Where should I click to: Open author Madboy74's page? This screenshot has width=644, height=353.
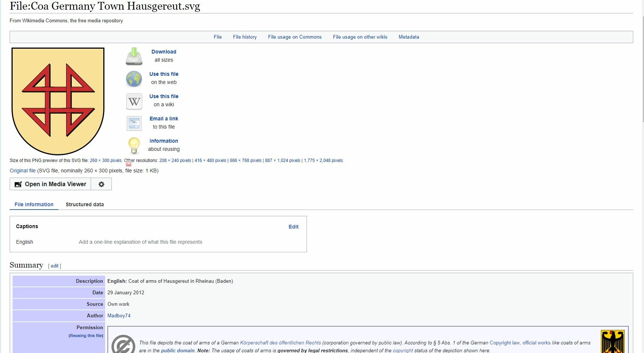119,315
